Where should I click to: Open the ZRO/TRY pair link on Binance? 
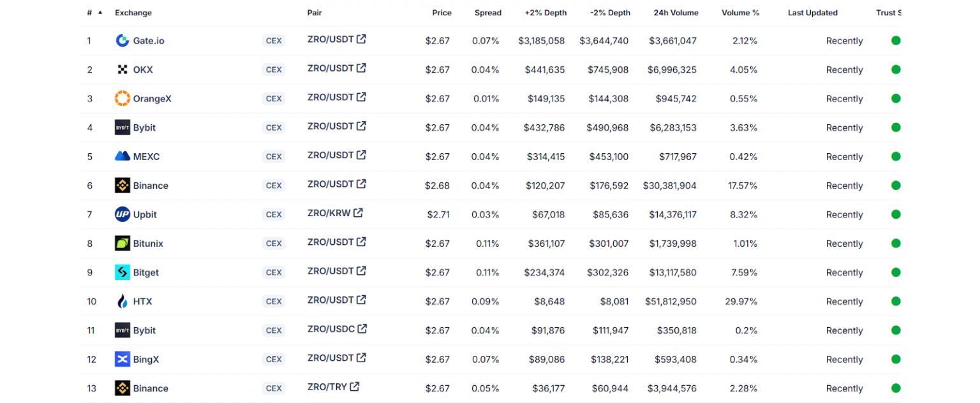point(327,387)
